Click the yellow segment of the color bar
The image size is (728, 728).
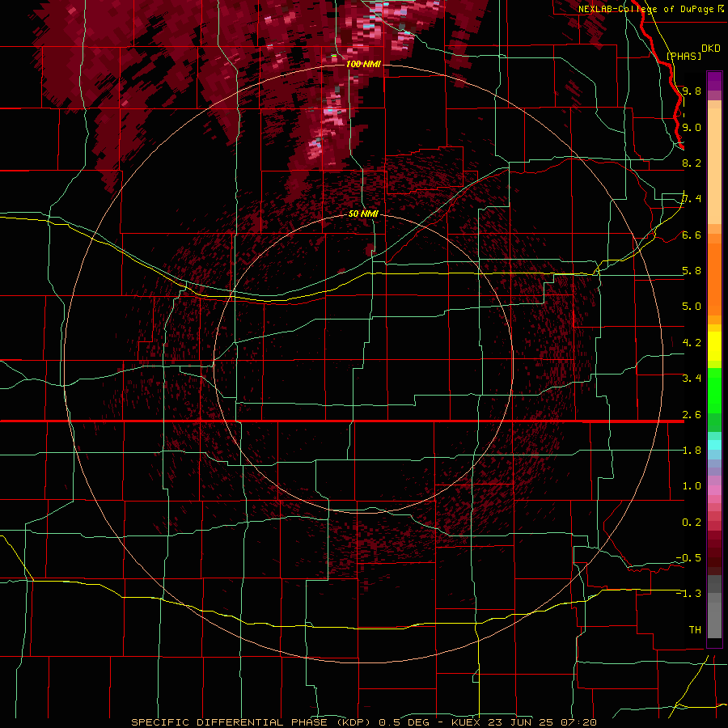(714, 346)
